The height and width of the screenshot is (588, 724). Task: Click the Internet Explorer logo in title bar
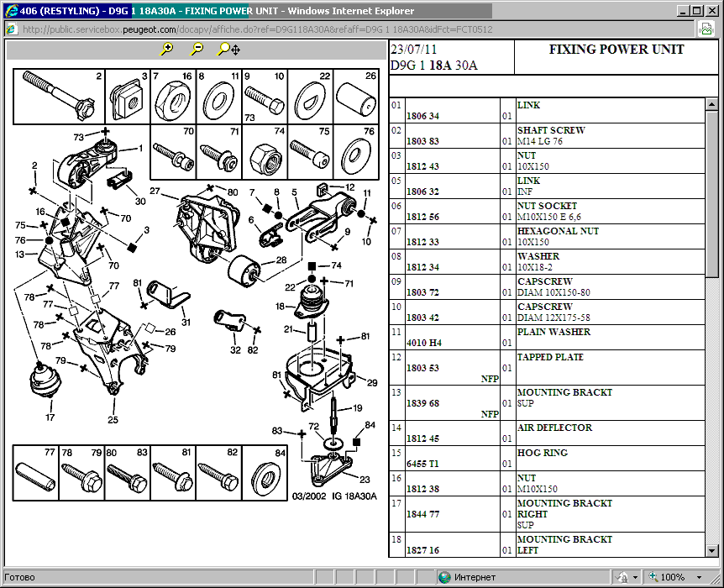pos(9,11)
